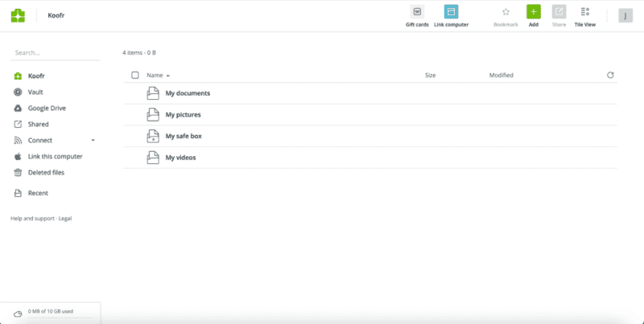
Task: Sort files by Name column
Action: pyautogui.click(x=155, y=75)
